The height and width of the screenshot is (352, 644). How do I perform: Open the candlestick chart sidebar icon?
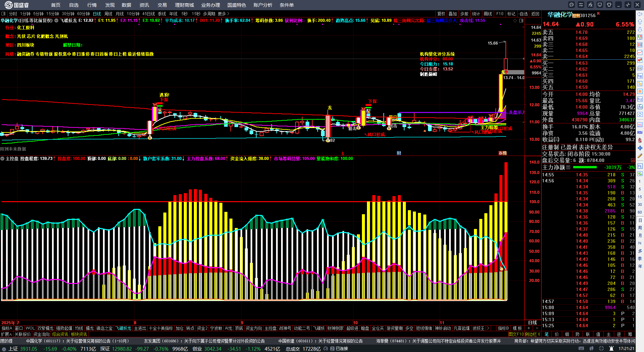tap(640, 60)
